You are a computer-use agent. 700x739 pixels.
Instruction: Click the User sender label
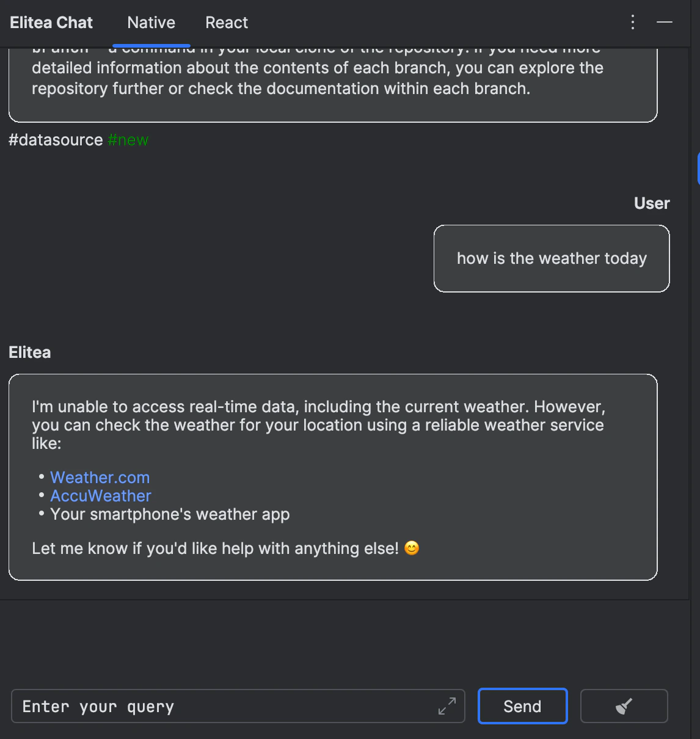pos(652,203)
